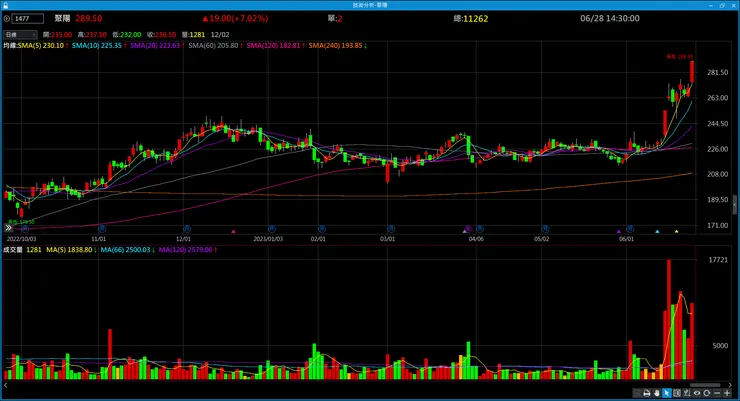740x401 pixels.
Task: Click the last price 289.50 in header
Action: click(x=89, y=18)
